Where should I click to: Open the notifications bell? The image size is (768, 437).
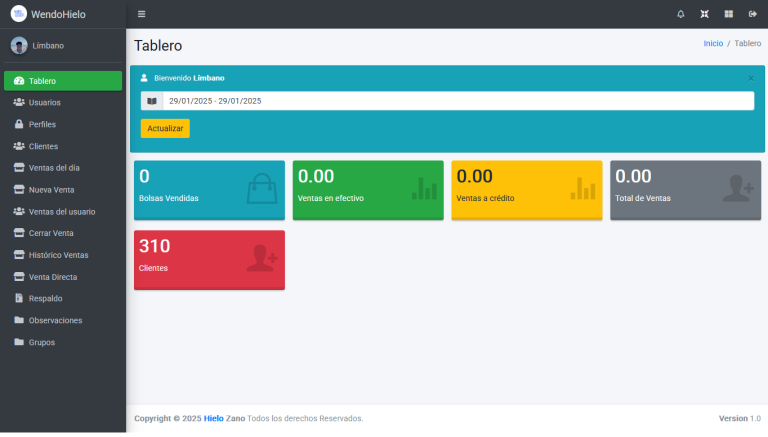tap(681, 14)
